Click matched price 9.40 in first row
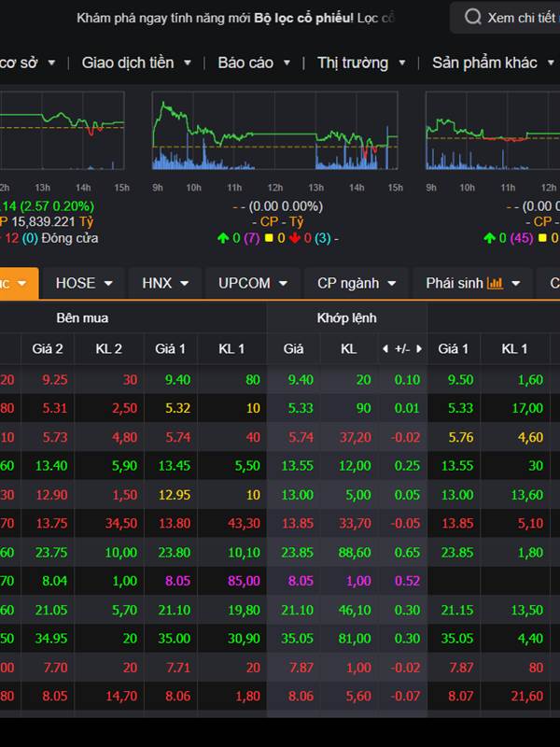The image size is (560, 747). click(301, 380)
